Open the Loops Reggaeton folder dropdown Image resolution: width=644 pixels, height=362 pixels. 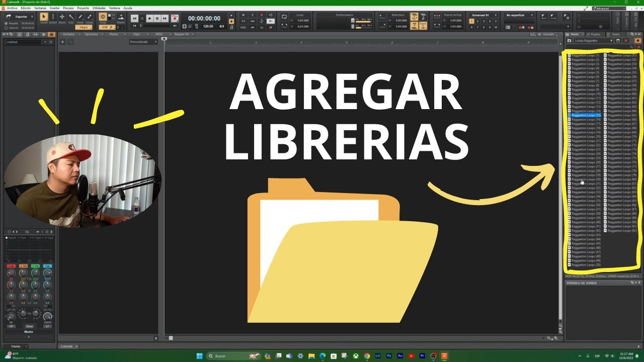(x=594, y=40)
